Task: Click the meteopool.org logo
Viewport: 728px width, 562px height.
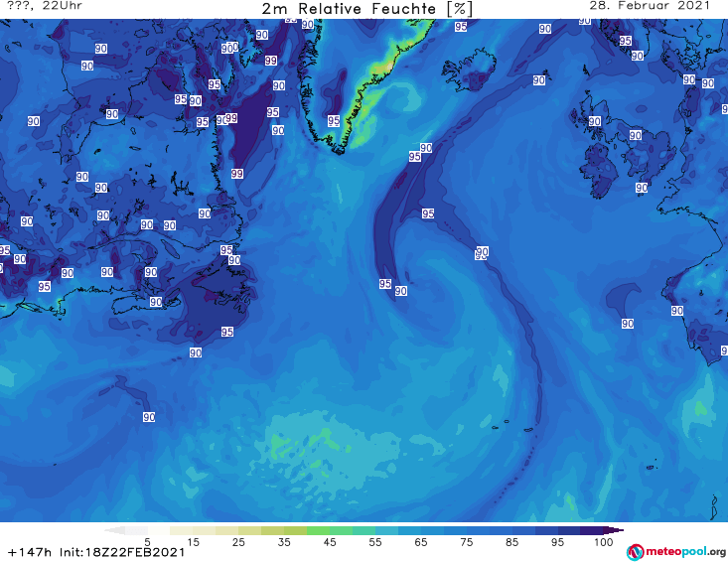Action: coord(635,552)
